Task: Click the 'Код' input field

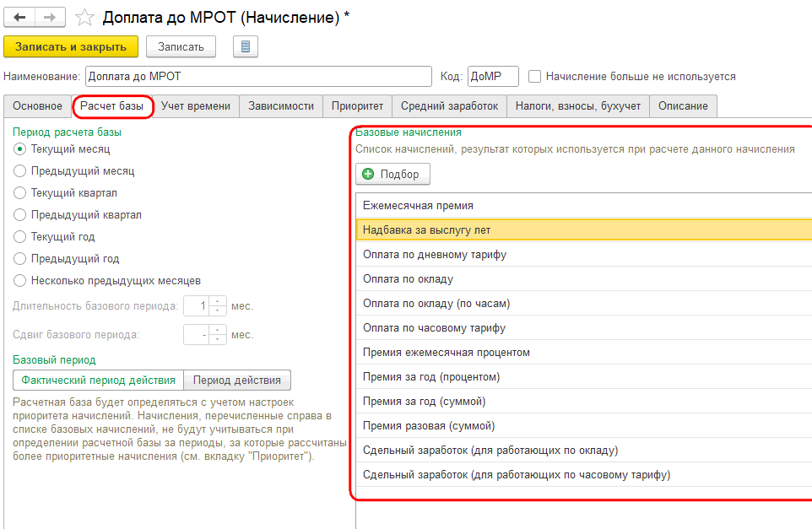Action: 493,77
